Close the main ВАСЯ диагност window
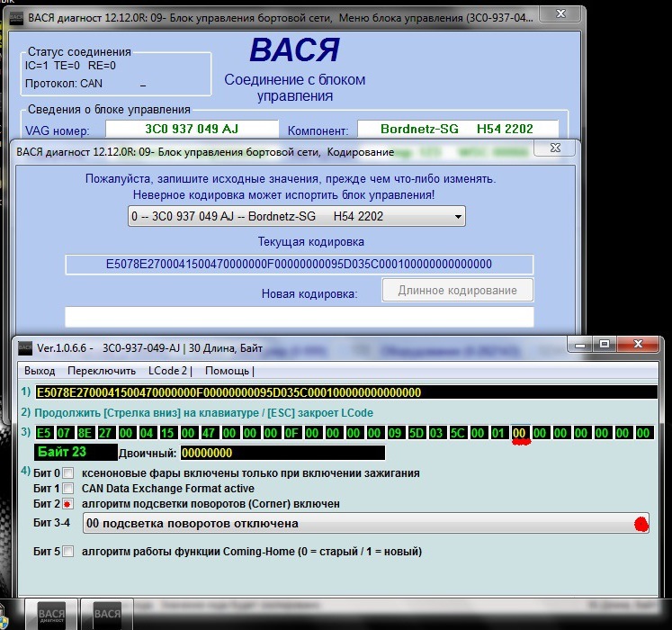Viewport: 672px width, 630px height. pyautogui.click(x=561, y=13)
